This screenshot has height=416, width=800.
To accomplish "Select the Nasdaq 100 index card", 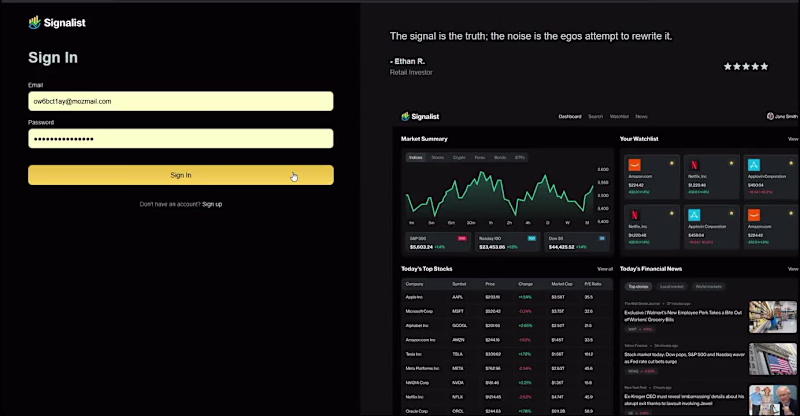I will [x=508, y=242].
